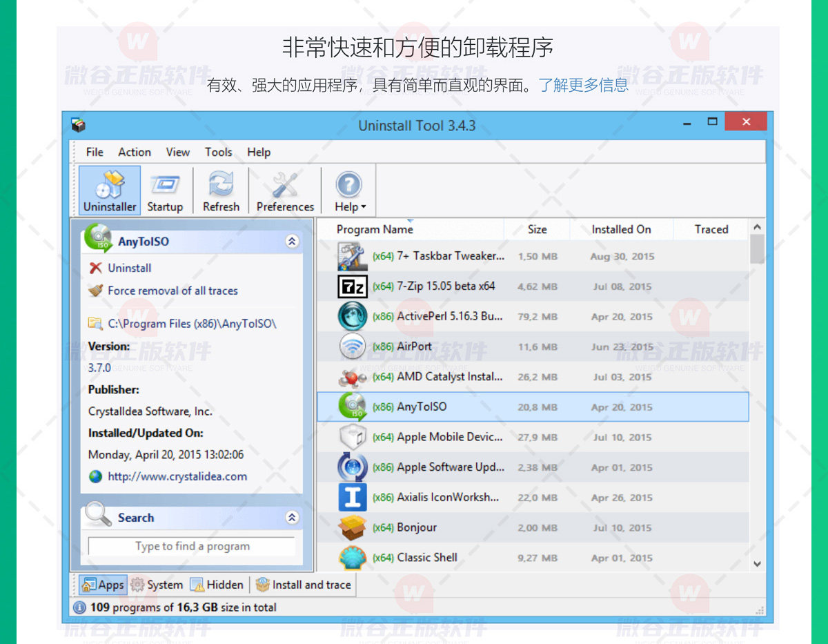This screenshot has width=828, height=644.
Task: Click the AirPort wifi icon
Action: pos(352,347)
